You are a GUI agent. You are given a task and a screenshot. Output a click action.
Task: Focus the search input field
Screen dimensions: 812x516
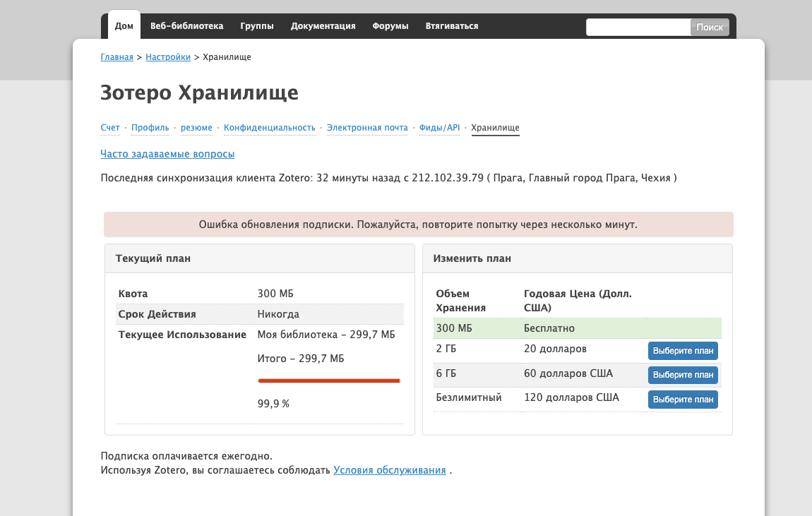pyautogui.click(x=638, y=27)
